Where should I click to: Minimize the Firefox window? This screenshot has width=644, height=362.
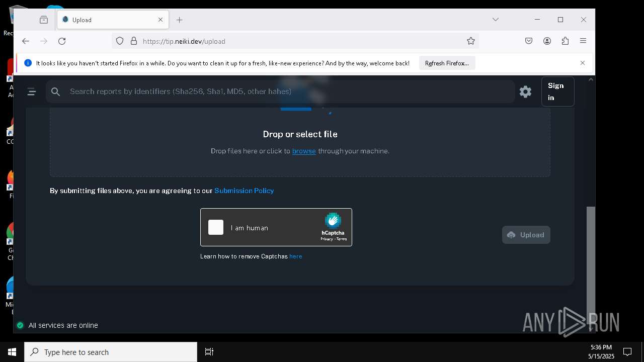(x=537, y=20)
